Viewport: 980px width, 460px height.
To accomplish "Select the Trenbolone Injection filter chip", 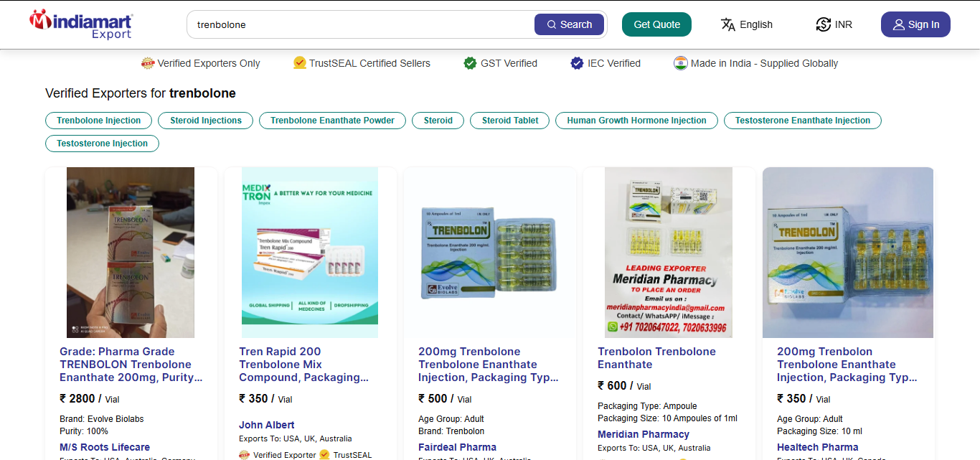I will [x=99, y=121].
